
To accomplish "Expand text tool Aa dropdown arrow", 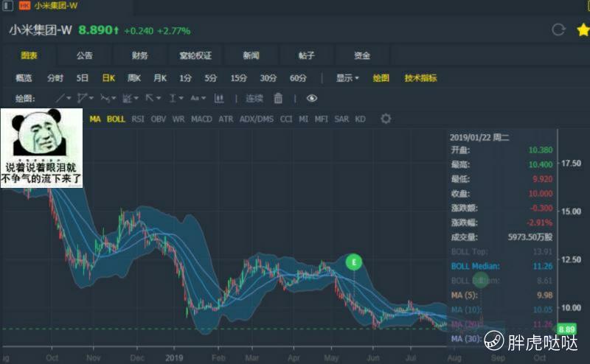I will click(x=204, y=98).
